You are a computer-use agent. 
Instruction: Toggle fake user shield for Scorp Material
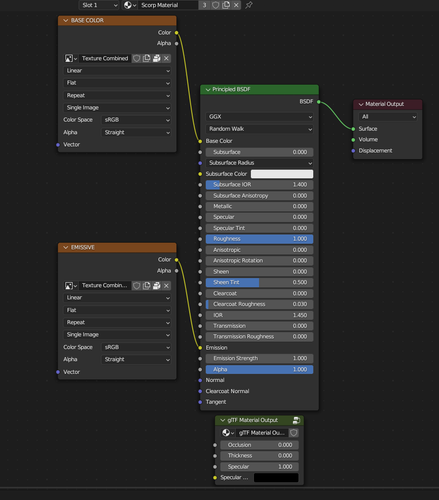[215, 5]
